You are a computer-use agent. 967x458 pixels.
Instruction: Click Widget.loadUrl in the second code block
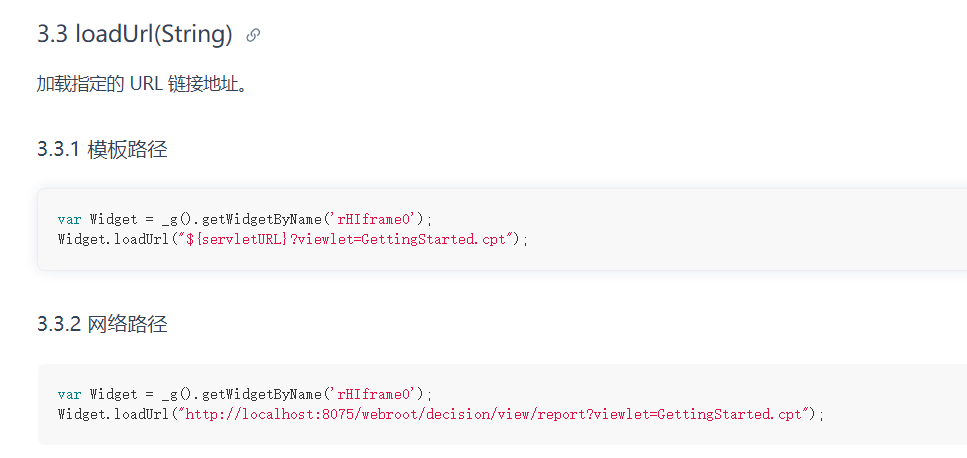114,414
